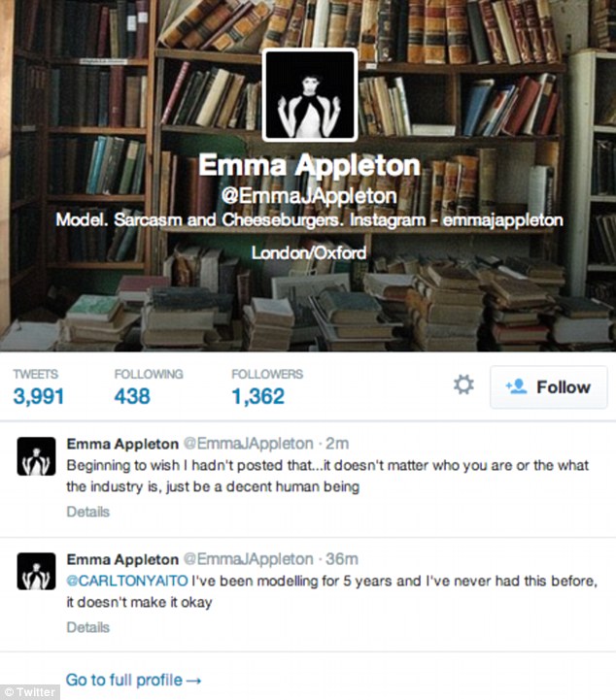
Task: Open Emma Appleton name on second tweet
Action: point(122,559)
